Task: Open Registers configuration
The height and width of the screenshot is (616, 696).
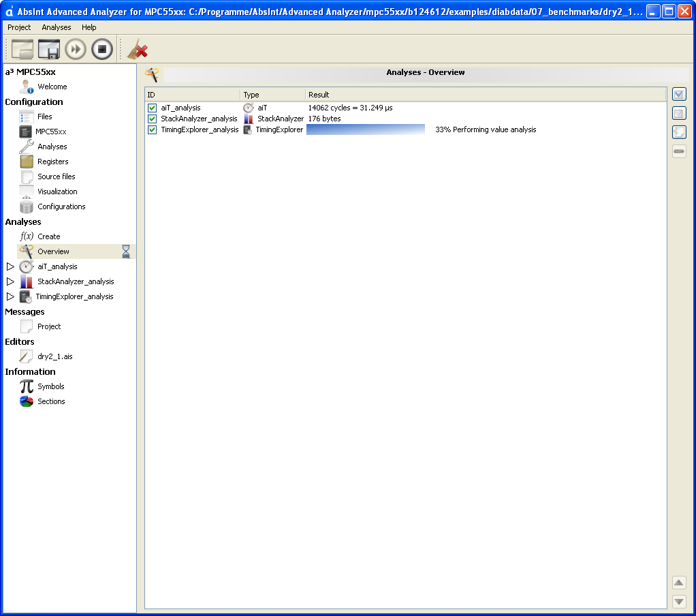Action: pyautogui.click(x=53, y=161)
